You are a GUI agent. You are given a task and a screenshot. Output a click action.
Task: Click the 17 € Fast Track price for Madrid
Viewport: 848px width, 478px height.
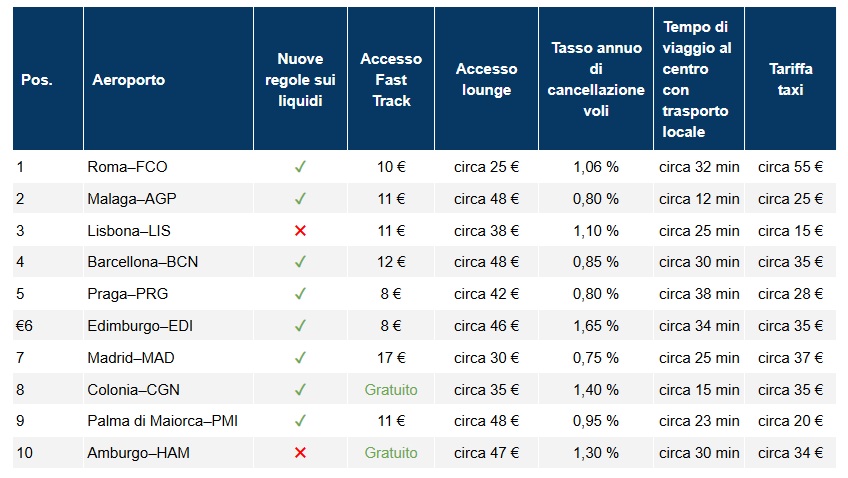click(391, 358)
